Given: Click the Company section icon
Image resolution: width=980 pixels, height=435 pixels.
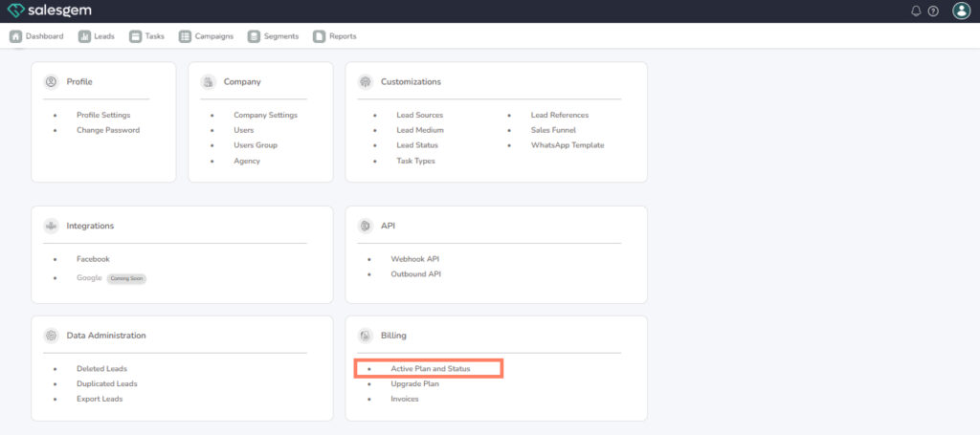Looking at the screenshot, I should tap(208, 82).
